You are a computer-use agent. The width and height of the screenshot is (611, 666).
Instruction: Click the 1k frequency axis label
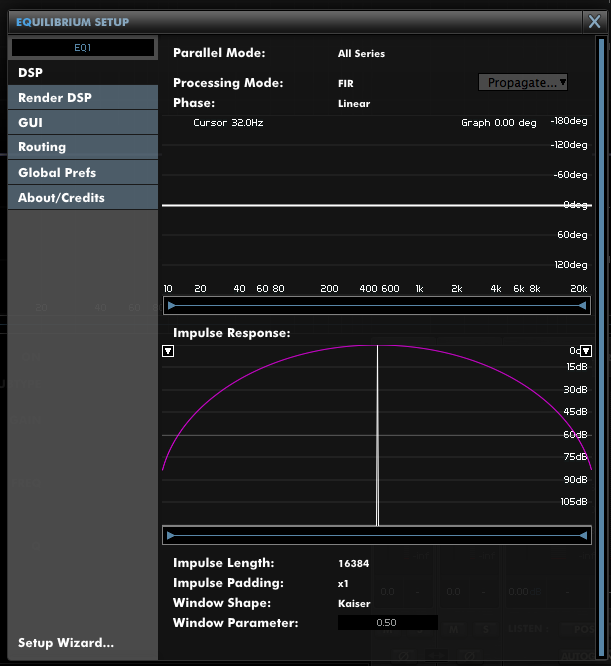[420, 289]
